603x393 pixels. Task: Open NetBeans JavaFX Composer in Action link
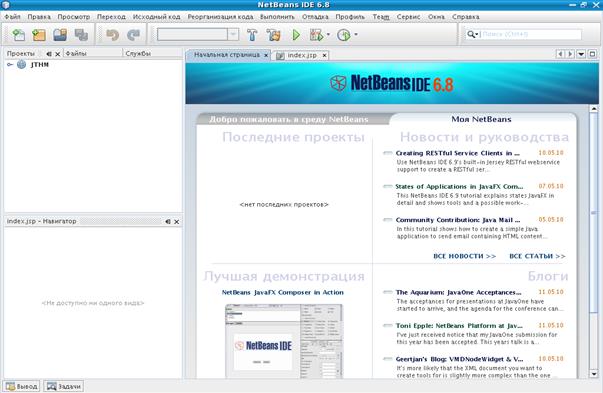coord(283,292)
